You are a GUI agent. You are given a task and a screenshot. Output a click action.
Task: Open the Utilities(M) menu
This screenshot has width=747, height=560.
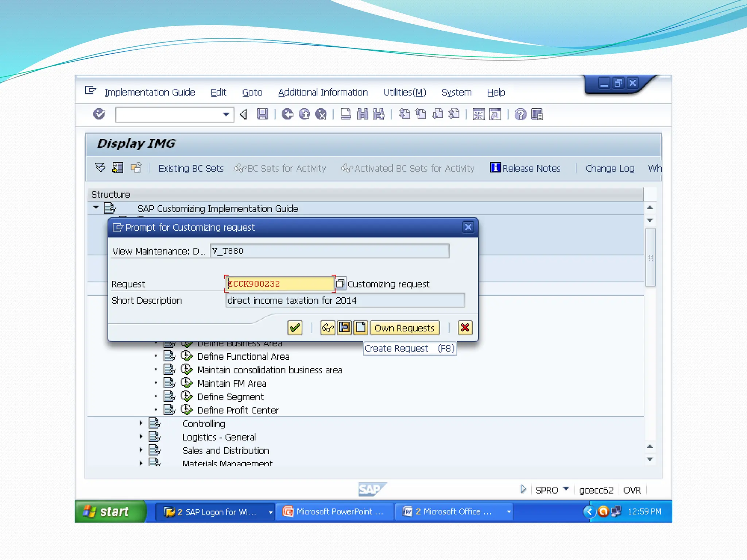pos(405,93)
